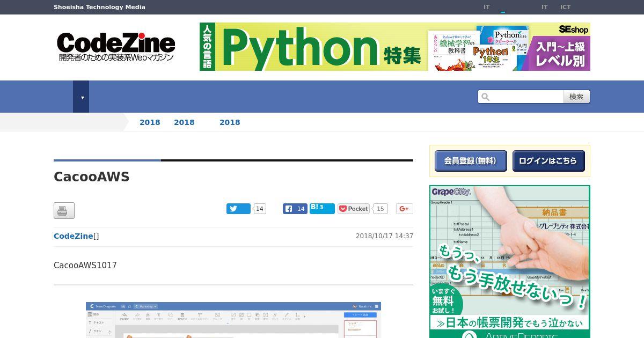This screenshot has height=338, width=644.
Task: Click the ICT link in top bar
Action: tap(566, 7)
